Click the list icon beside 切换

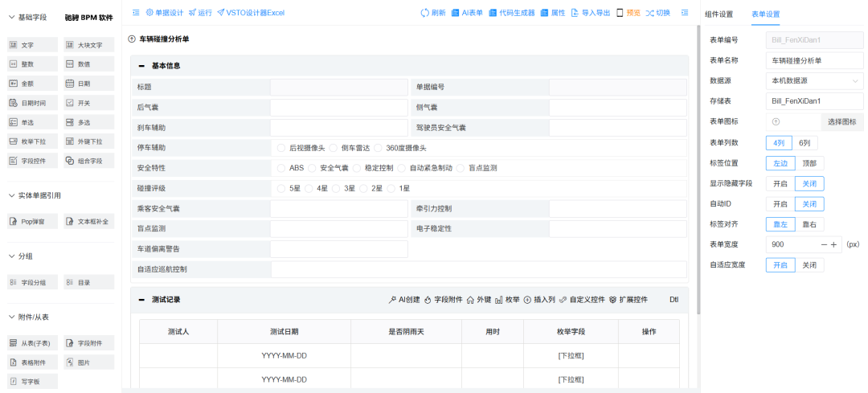click(x=685, y=12)
